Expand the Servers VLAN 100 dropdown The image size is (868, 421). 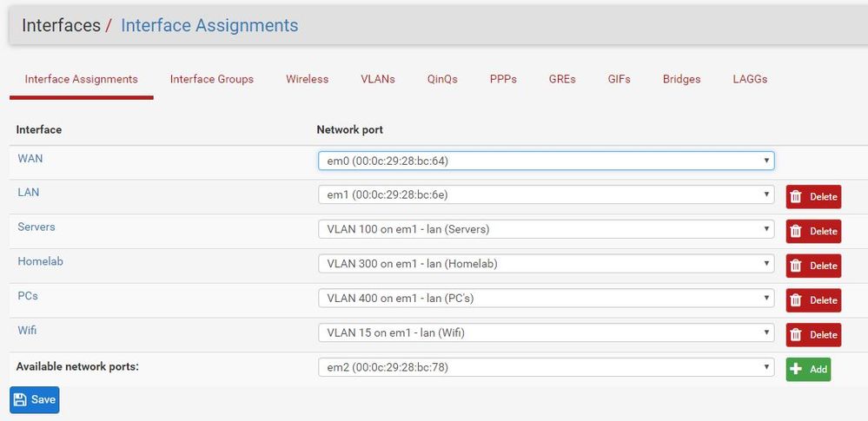point(546,229)
